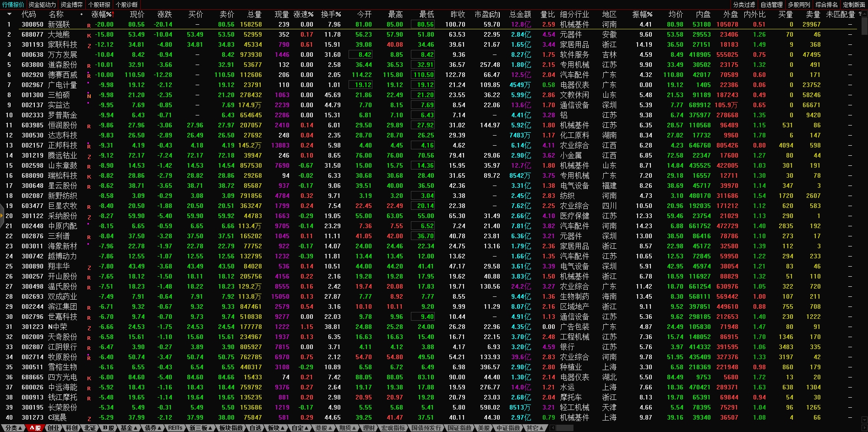This screenshot has height=432, width=868.
Task: Click Z marker icon beside 家联科技
Action: tap(89, 45)
